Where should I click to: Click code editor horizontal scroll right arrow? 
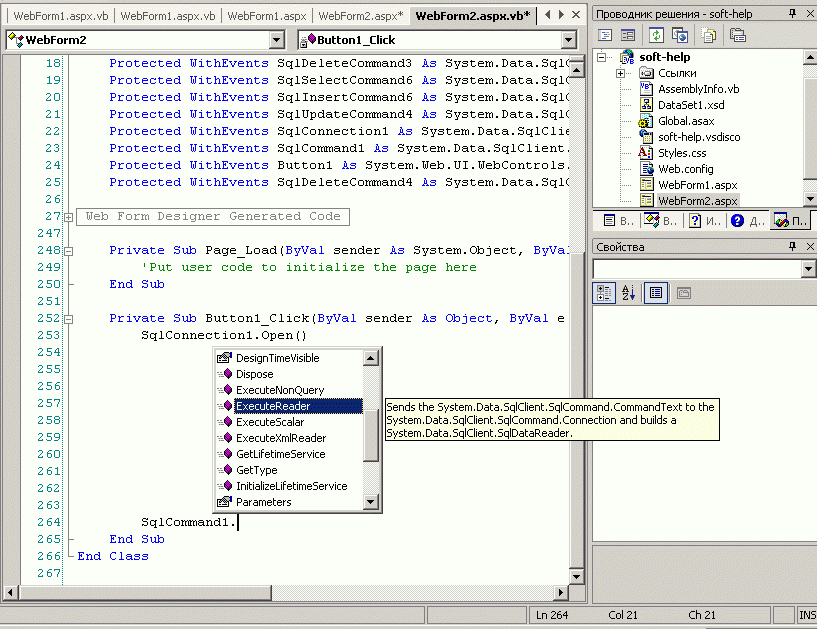coord(561,593)
